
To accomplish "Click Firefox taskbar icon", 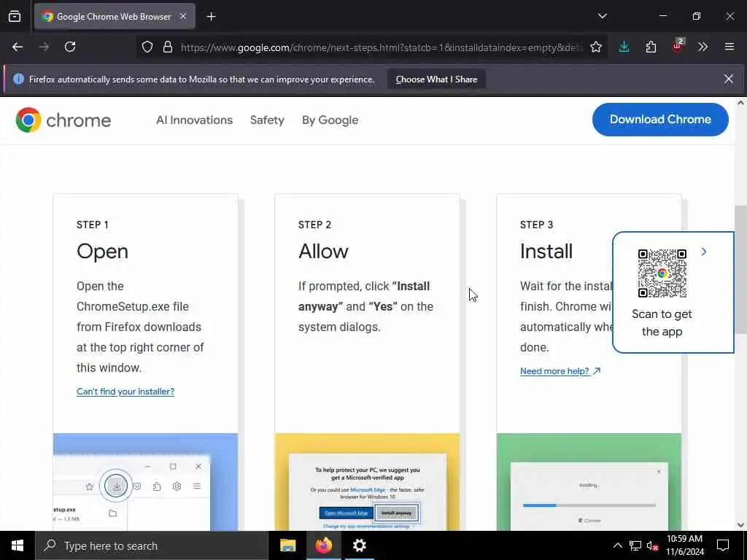I will tap(323, 545).
